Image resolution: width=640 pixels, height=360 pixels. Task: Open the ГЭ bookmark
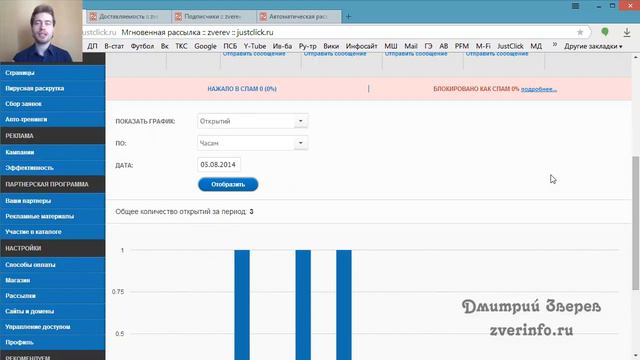pos(428,46)
